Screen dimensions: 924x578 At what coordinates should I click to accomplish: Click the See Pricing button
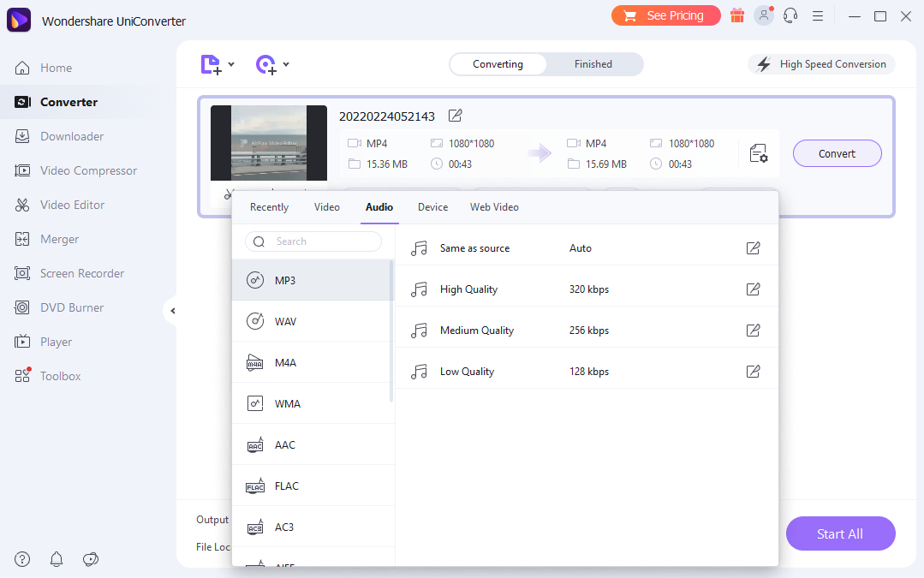pyautogui.click(x=666, y=16)
